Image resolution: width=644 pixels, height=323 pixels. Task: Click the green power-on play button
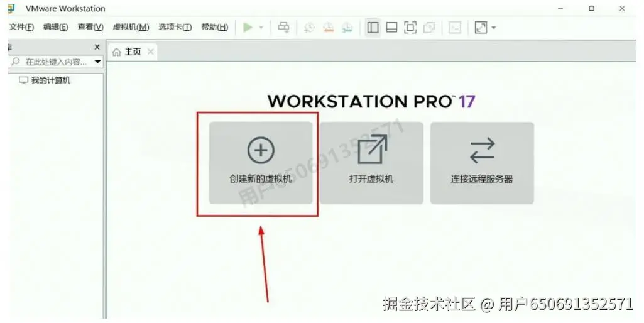click(x=248, y=28)
